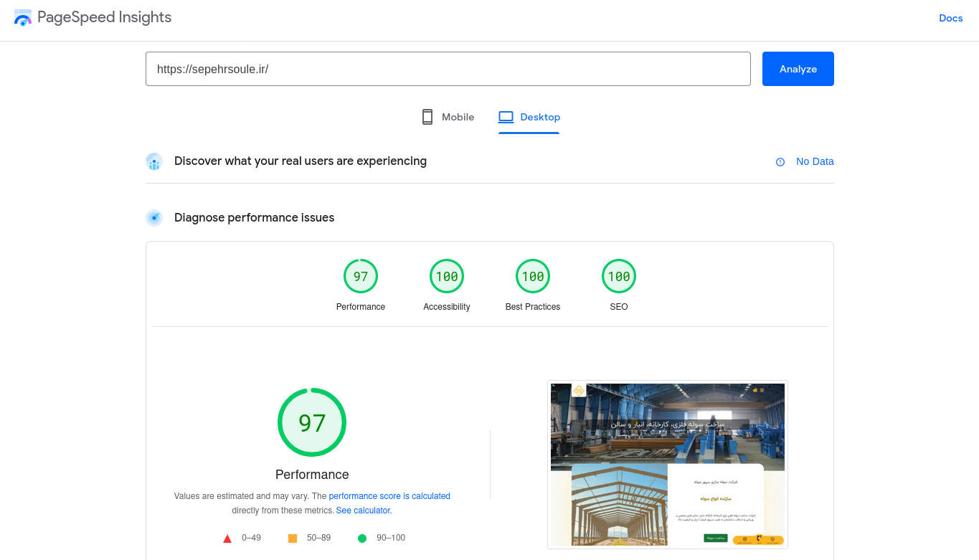Click the green circle 90–100 legend icon
This screenshot has height=560, width=979.
tap(362, 538)
